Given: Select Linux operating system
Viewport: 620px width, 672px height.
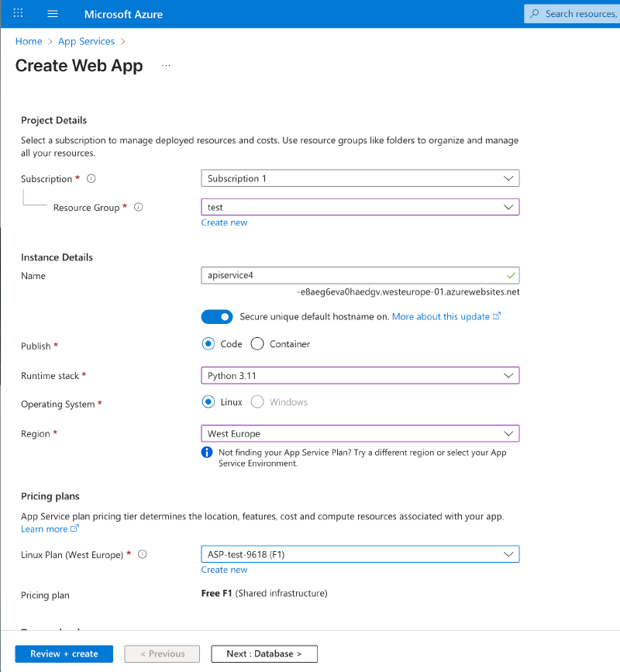Looking at the screenshot, I should pos(208,402).
